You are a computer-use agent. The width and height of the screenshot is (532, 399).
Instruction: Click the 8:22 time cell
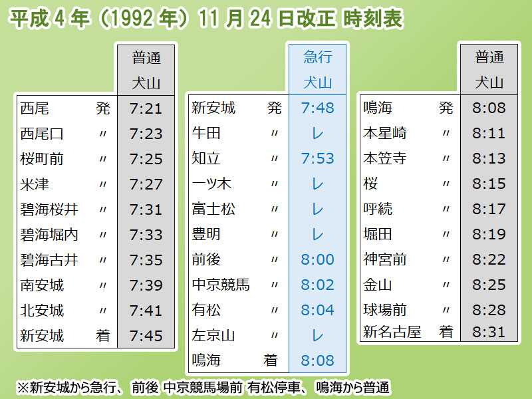click(x=489, y=259)
